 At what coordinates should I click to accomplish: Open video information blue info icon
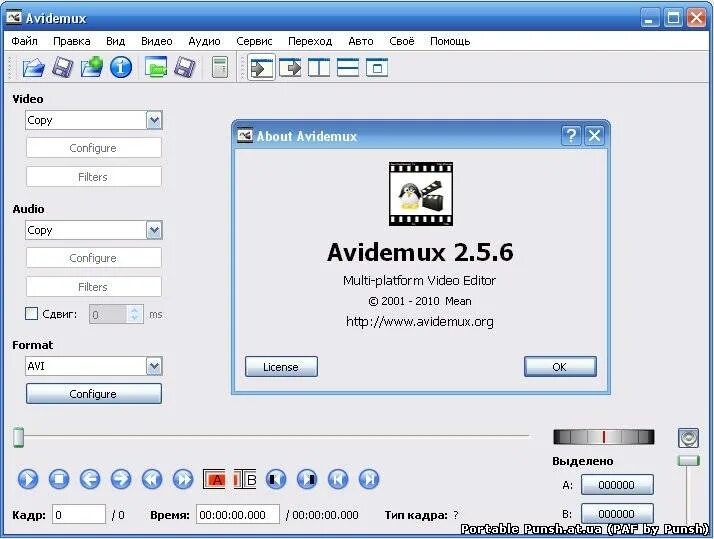(121, 67)
